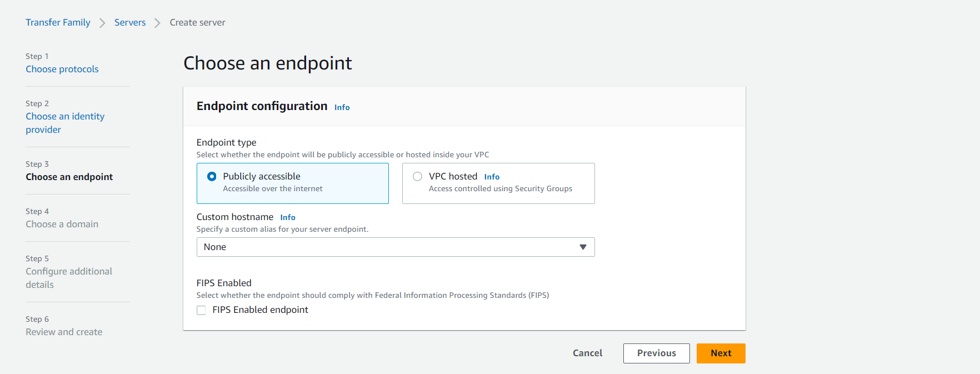Choose the VPC hosted endpoint option
Viewport: 980px width, 374px height.
pyautogui.click(x=417, y=176)
